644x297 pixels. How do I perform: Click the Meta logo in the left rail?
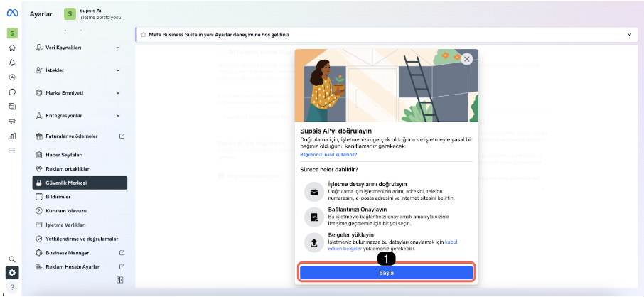coord(12,13)
